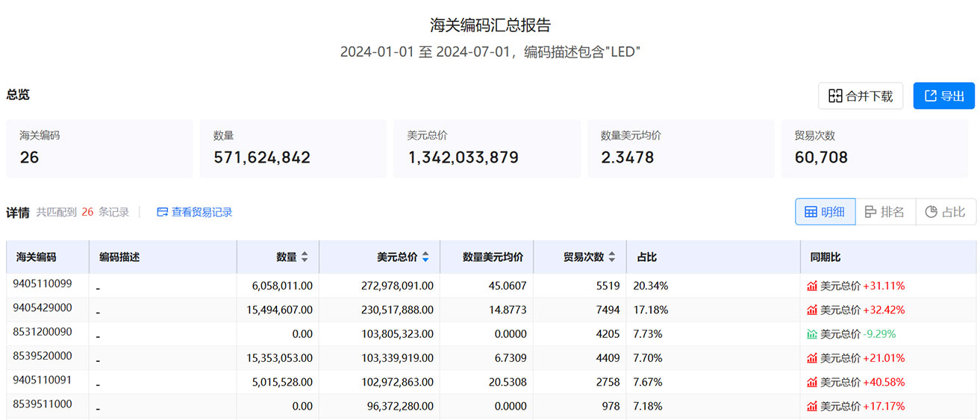Select customs code 8539520000

43,356
